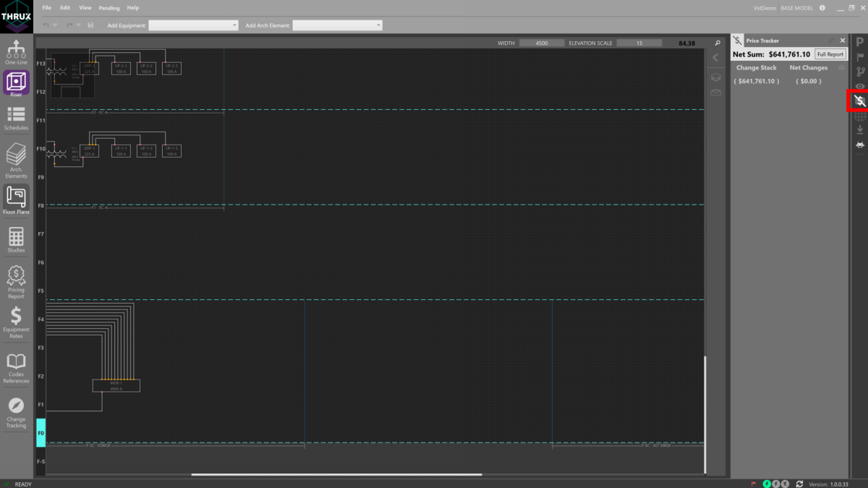Viewport: 868px width, 488px height.
Task: Click the Studies icon
Action: (15, 239)
